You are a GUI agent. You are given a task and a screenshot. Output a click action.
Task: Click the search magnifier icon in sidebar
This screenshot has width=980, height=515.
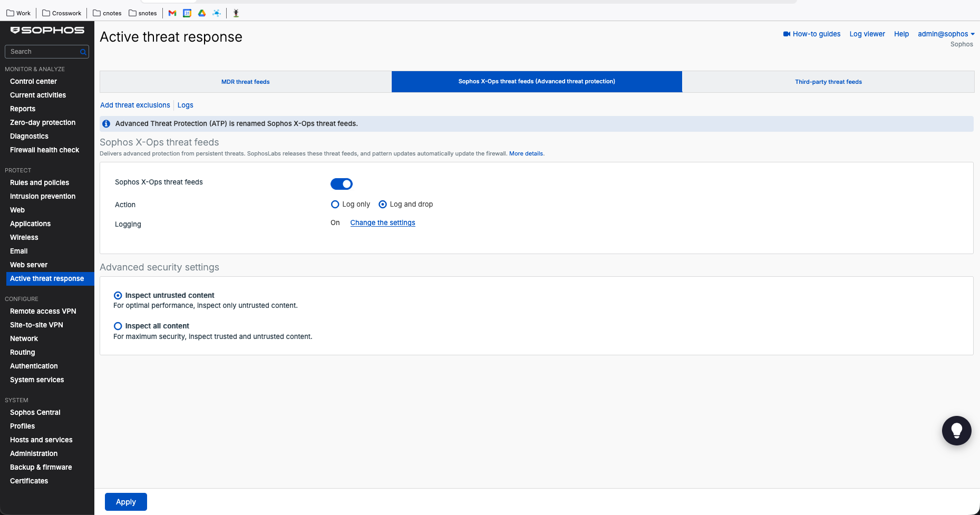[83, 52]
